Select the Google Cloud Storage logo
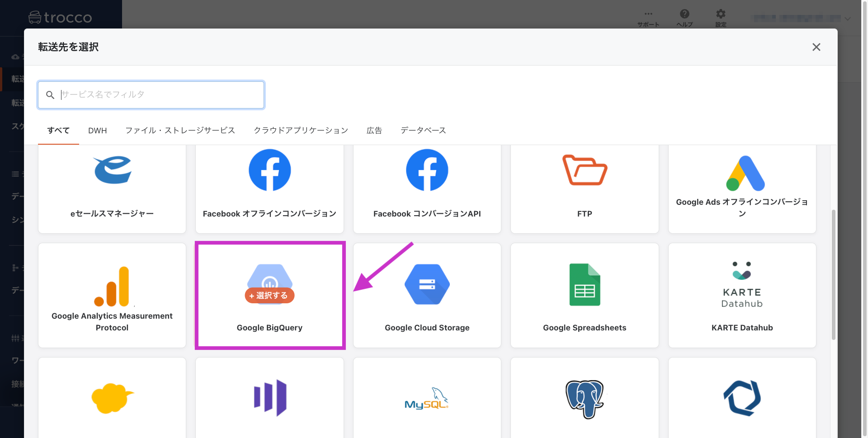 [427, 284]
